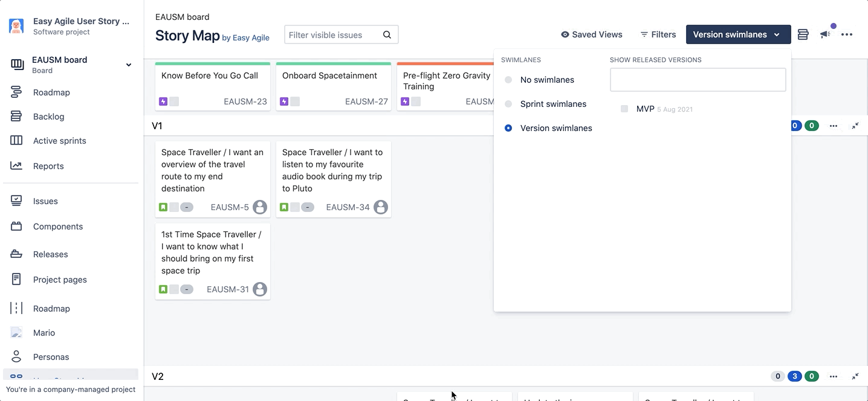Screen dimensions: 868x401
Task: Click the assignee avatar on EAUSM-34 card
Action: pos(380,207)
